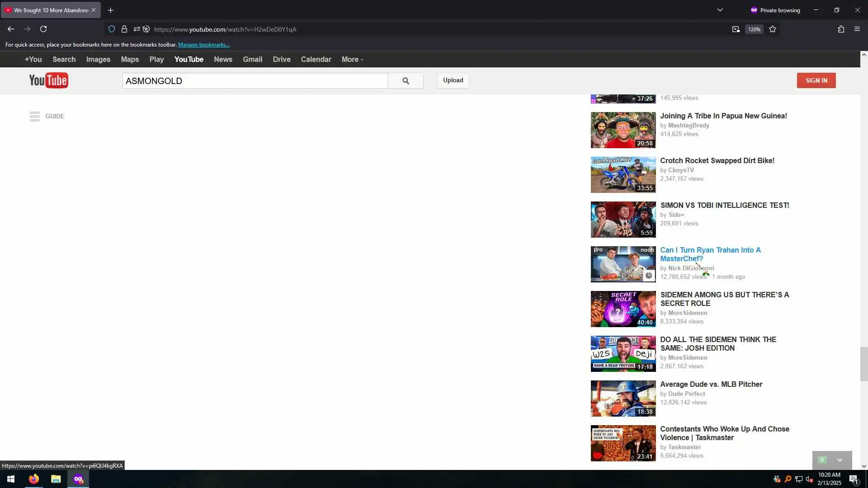Toggle picture-in-picture icon in address bar
868x488 pixels.
tap(736, 29)
